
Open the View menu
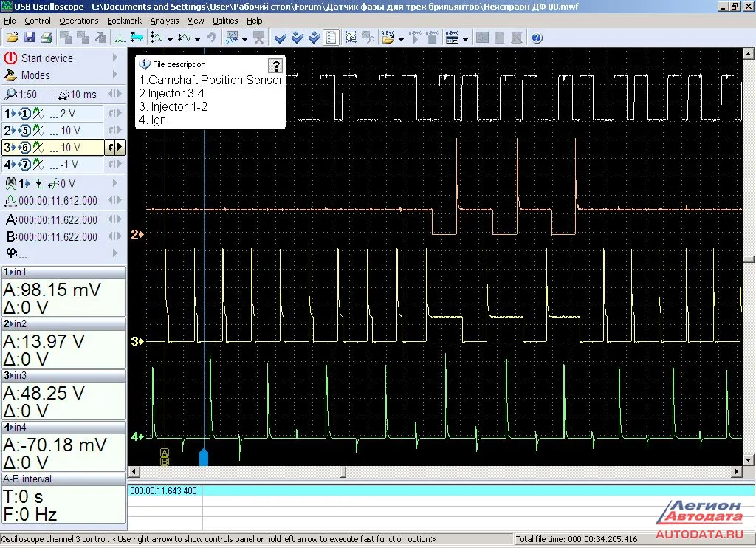click(196, 21)
